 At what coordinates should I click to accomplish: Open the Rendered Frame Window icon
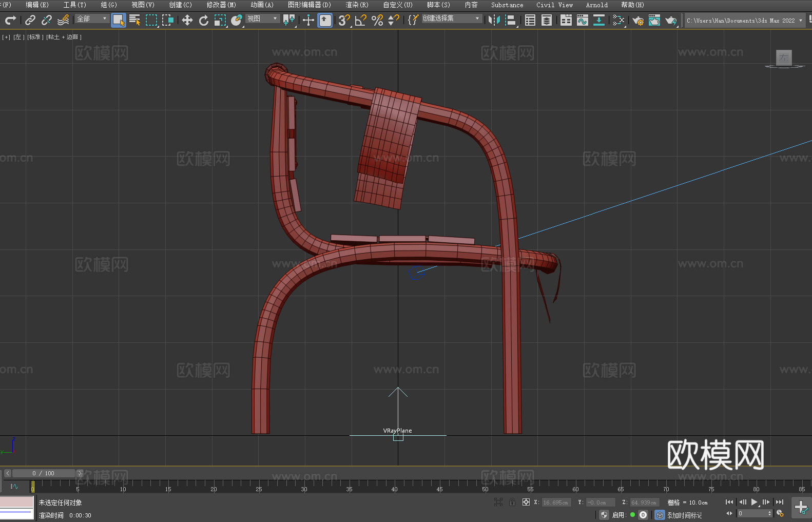pos(654,20)
